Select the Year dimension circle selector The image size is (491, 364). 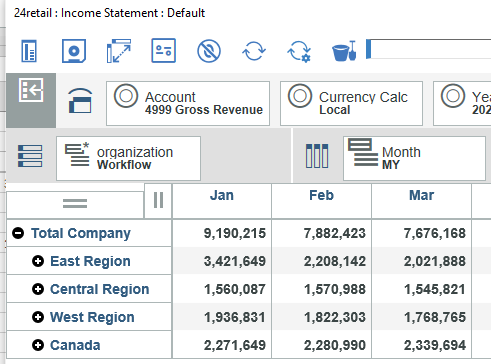(453, 96)
